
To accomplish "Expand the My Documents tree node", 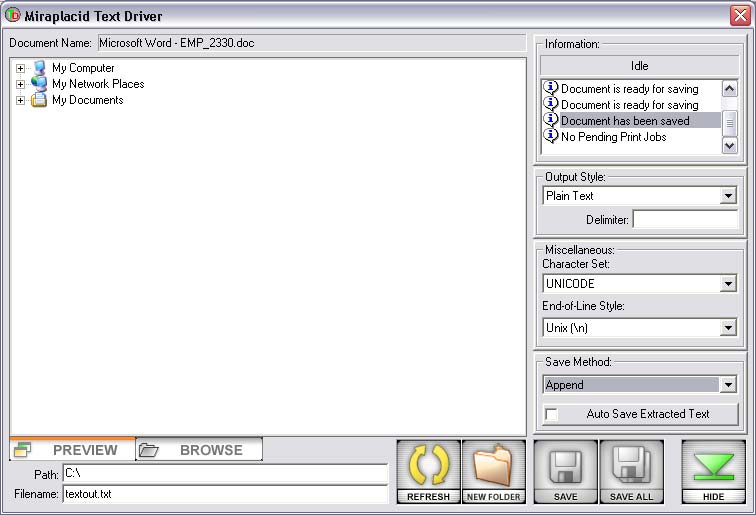I will (20, 101).
